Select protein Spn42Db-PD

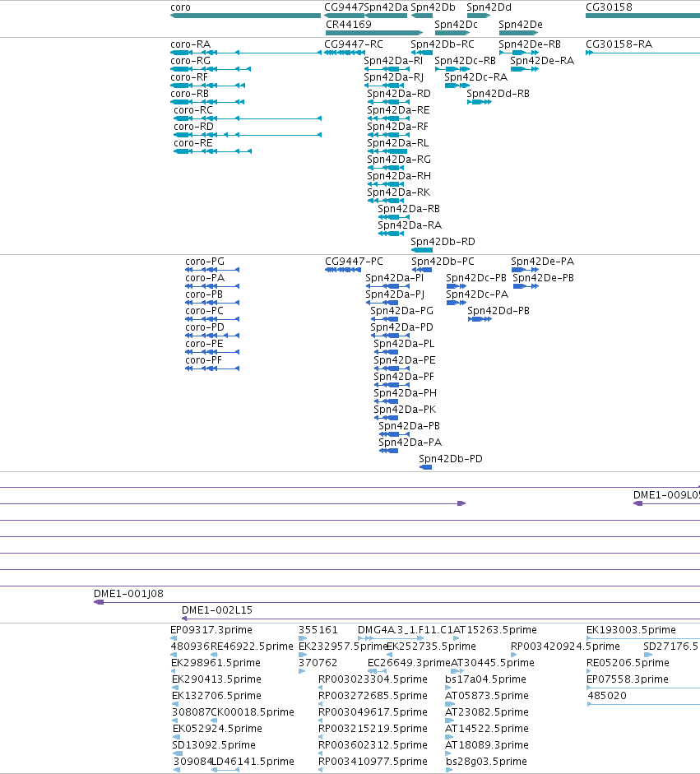click(x=451, y=459)
